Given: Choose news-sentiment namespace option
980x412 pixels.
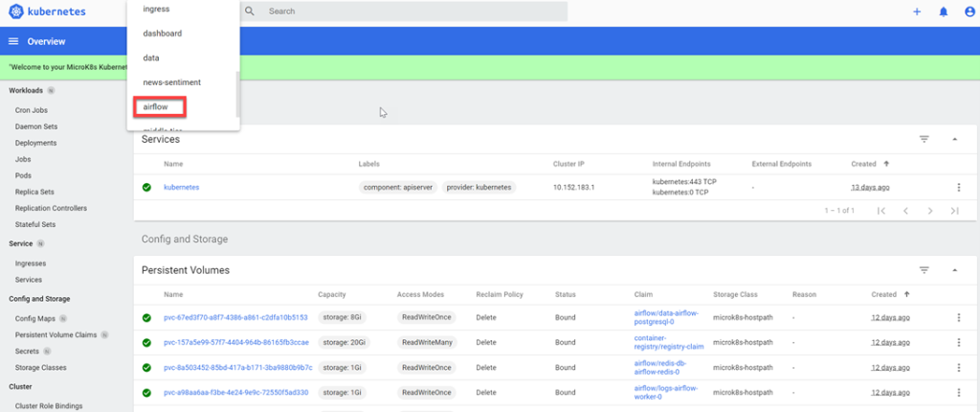Looking at the screenshot, I should (171, 82).
